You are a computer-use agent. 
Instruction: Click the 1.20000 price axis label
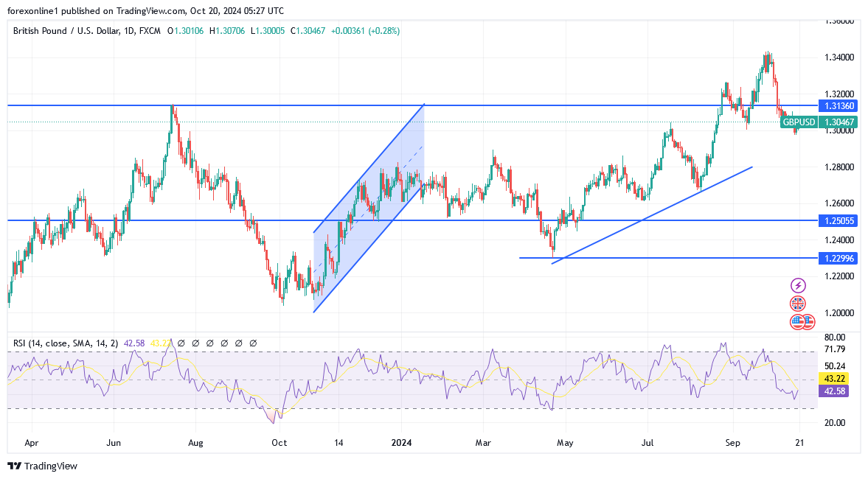click(x=839, y=313)
